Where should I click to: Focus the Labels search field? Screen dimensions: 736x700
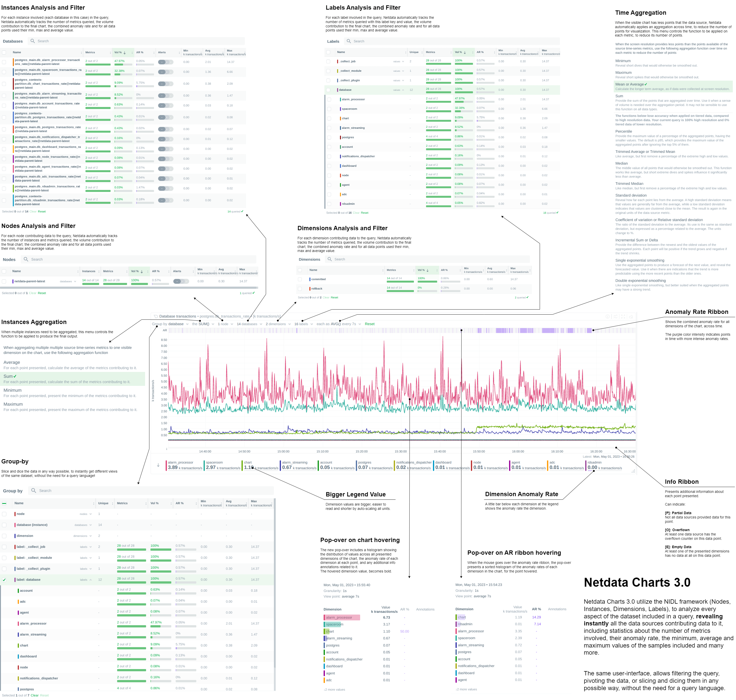coord(411,41)
